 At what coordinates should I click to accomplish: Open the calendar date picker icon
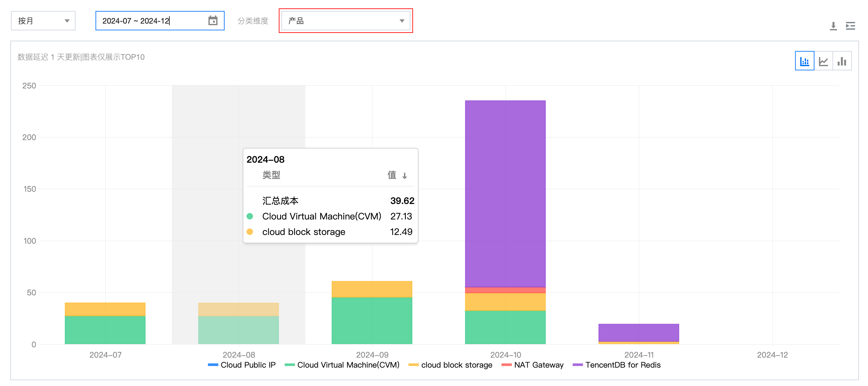213,21
